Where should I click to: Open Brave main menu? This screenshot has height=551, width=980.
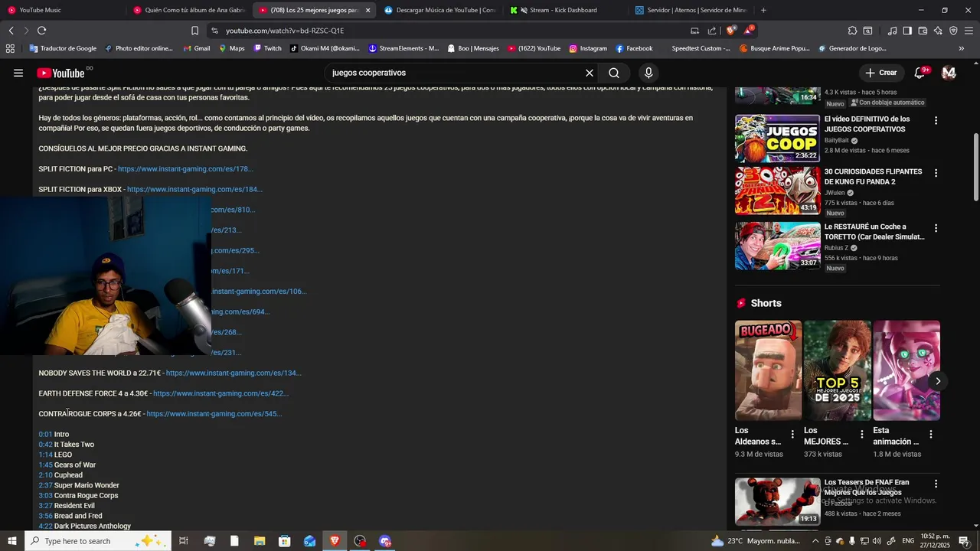point(969,31)
